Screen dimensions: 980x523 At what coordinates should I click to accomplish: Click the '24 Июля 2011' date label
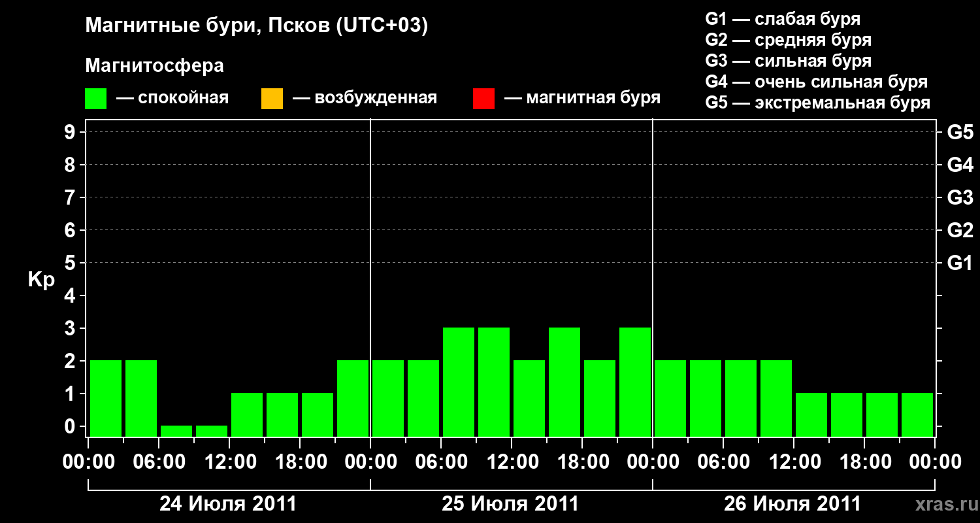click(228, 504)
